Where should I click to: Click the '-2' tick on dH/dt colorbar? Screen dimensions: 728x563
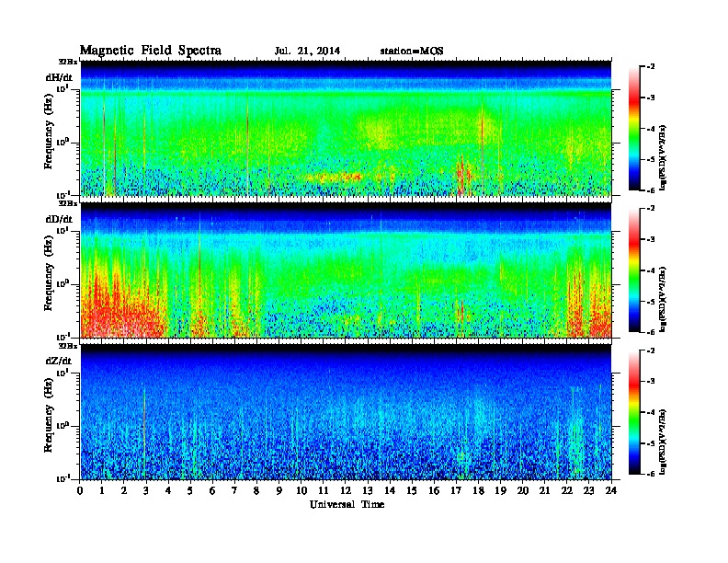pyautogui.click(x=651, y=67)
